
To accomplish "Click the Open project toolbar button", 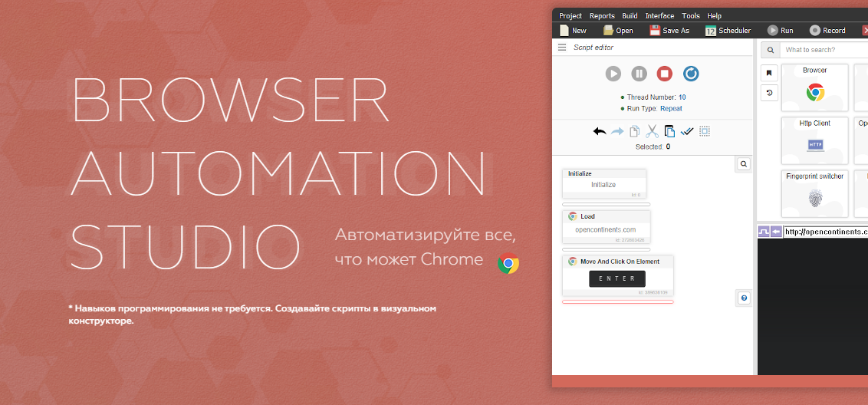I will 618,31.
